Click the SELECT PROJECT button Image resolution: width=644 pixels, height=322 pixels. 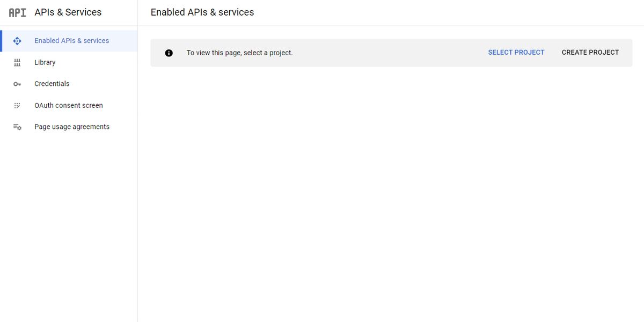tap(516, 53)
